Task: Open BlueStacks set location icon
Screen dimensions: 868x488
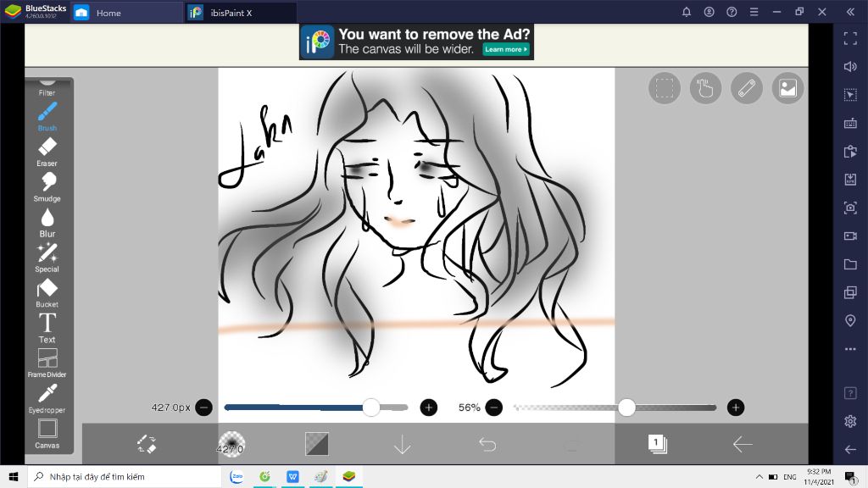Action: (x=850, y=321)
